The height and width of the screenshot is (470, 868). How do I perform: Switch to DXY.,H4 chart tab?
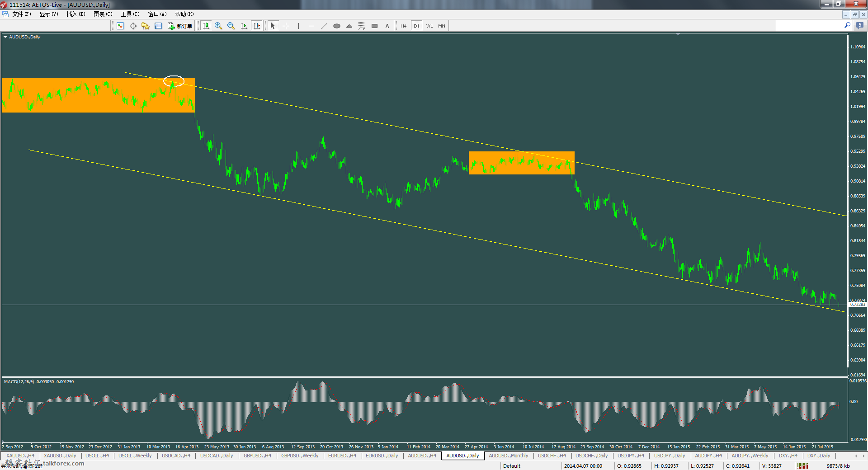click(x=788, y=456)
